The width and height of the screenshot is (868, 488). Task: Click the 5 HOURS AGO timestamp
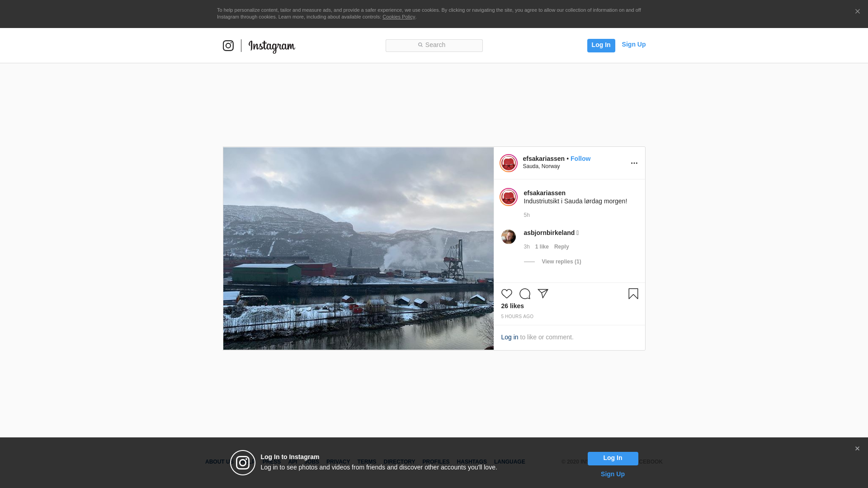tap(517, 316)
